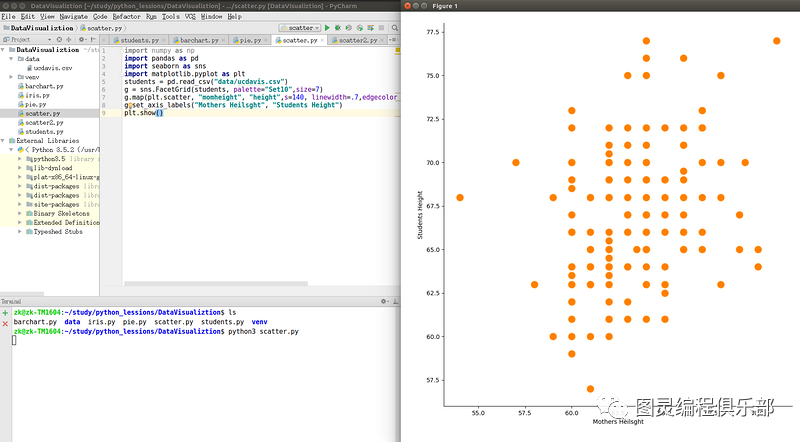Run the scatter configuration with green play
The height and width of the screenshot is (442, 800).
point(327,28)
